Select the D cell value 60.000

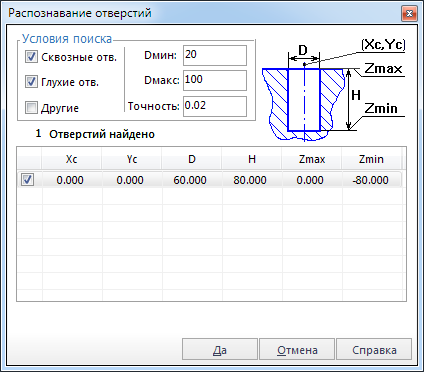coord(190,180)
